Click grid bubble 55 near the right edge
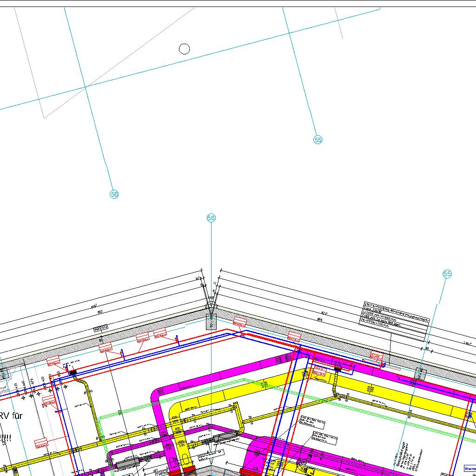This screenshot has height=476, width=476. [x=447, y=274]
